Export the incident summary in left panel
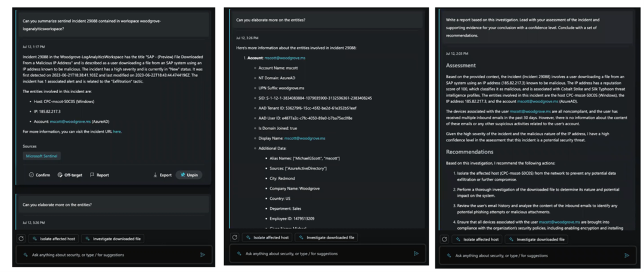 point(162,175)
